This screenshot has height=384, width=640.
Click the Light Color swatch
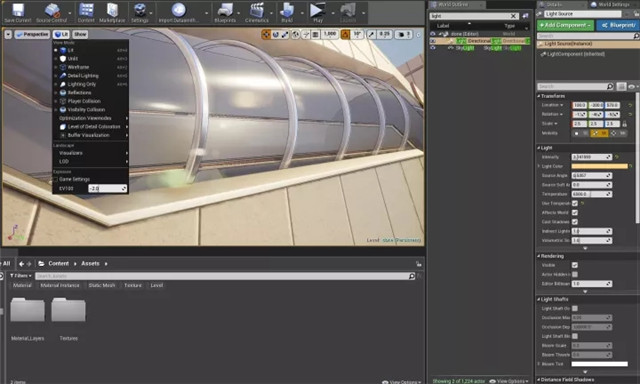click(x=600, y=166)
